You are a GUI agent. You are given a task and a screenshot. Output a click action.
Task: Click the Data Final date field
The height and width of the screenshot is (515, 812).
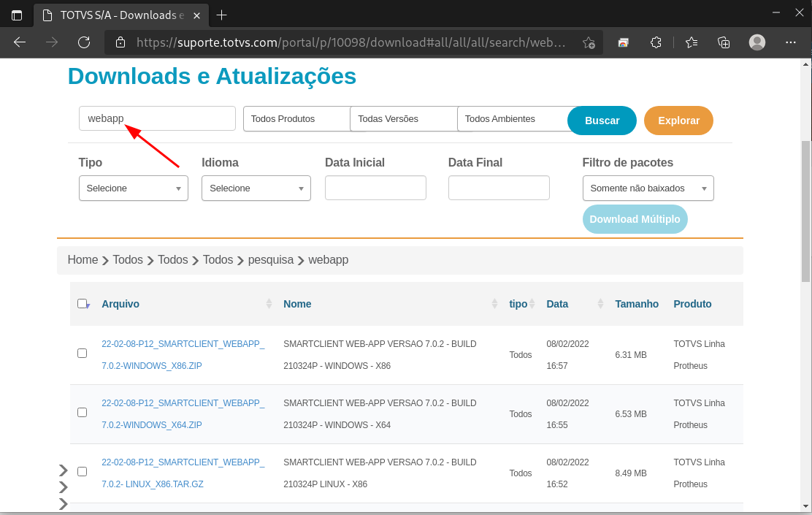pos(499,188)
